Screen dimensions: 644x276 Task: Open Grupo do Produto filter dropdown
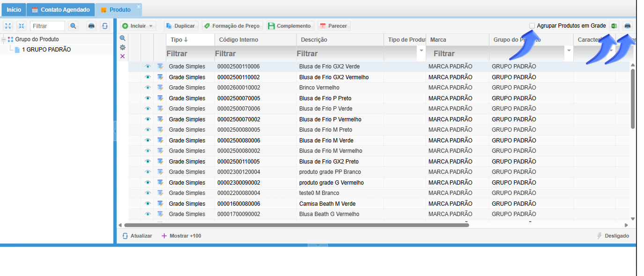click(569, 50)
